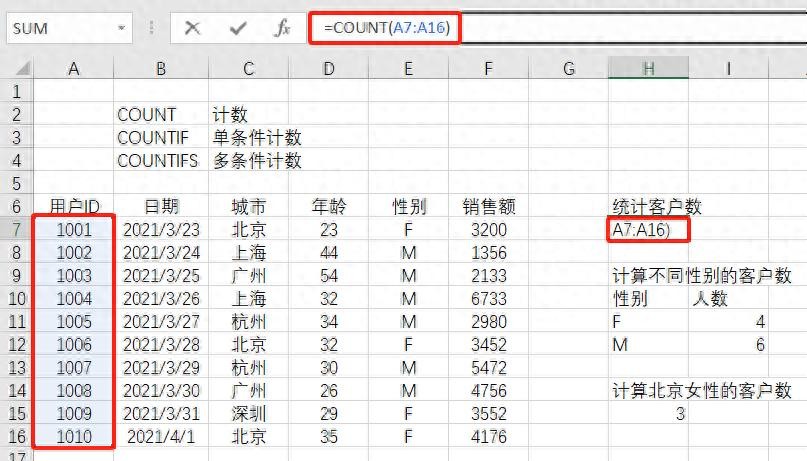807x461 pixels.
Task: Click 计算不同性别的客户数 label cell
Action: (701, 275)
